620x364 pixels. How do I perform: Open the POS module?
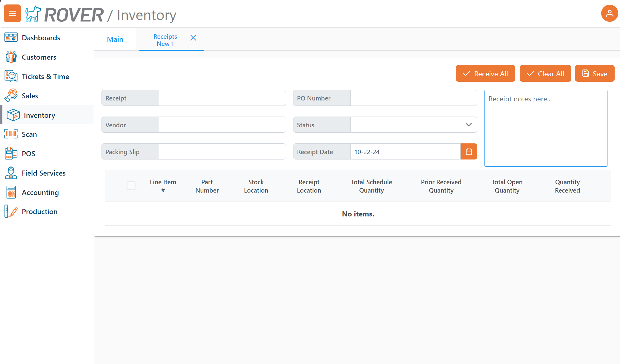click(x=28, y=154)
